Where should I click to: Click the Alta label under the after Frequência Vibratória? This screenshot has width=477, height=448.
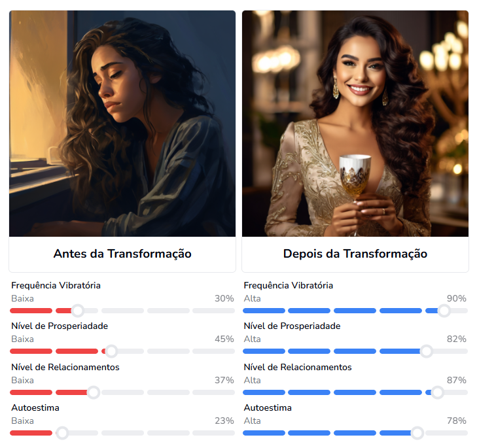coord(252,299)
